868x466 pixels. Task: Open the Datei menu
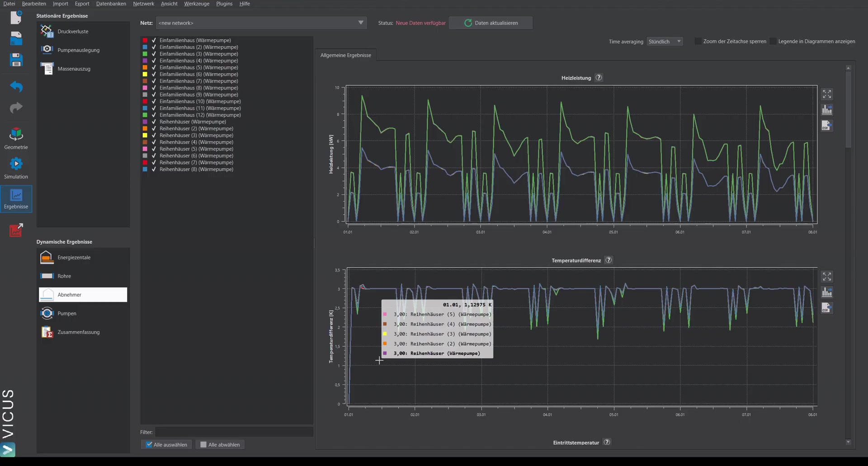[9, 4]
